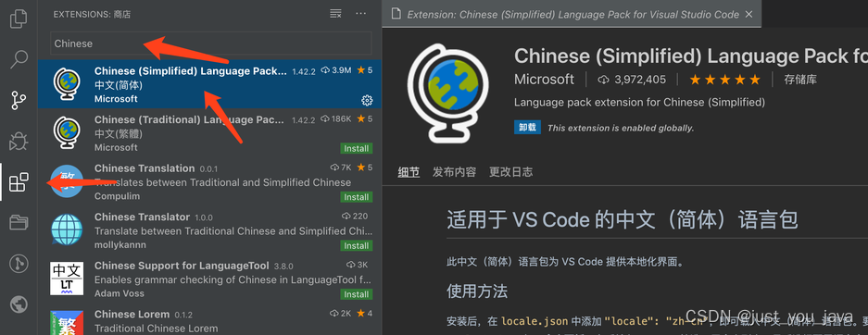Click Compulim author name
Screen dimensions: 868x335
[x=117, y=196]
